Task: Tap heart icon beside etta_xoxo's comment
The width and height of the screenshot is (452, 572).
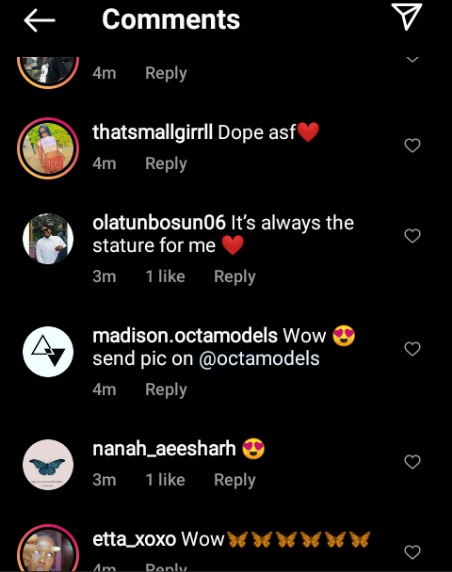Action: pyautogui.click(x=413, y=552)
